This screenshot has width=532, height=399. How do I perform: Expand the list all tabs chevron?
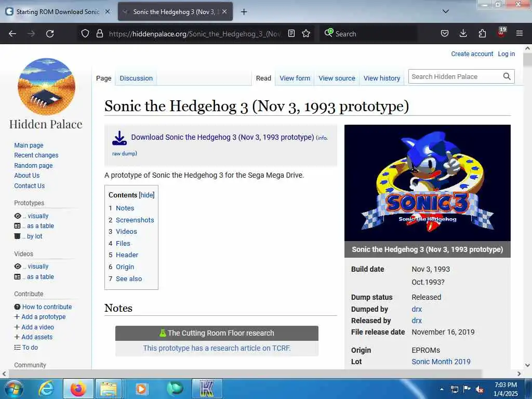446,11
